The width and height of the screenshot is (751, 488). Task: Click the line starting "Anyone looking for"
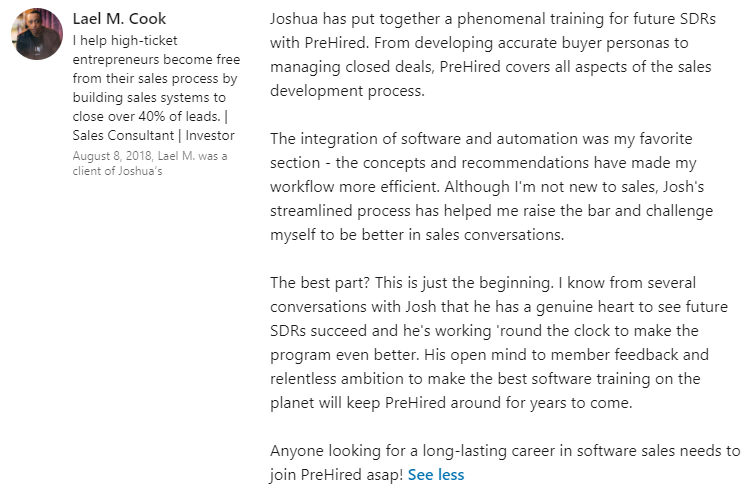[x=505, y=450]
